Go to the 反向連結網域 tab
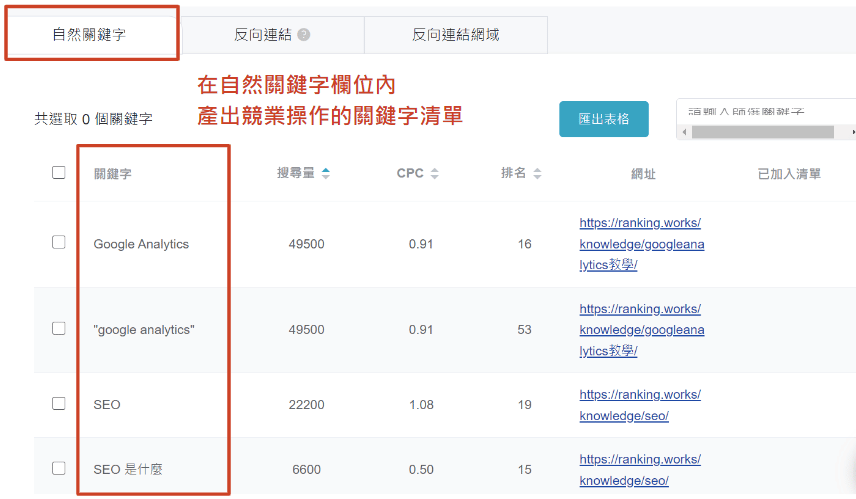This screenshot has height=499, width=856. [x=455, y=35]
